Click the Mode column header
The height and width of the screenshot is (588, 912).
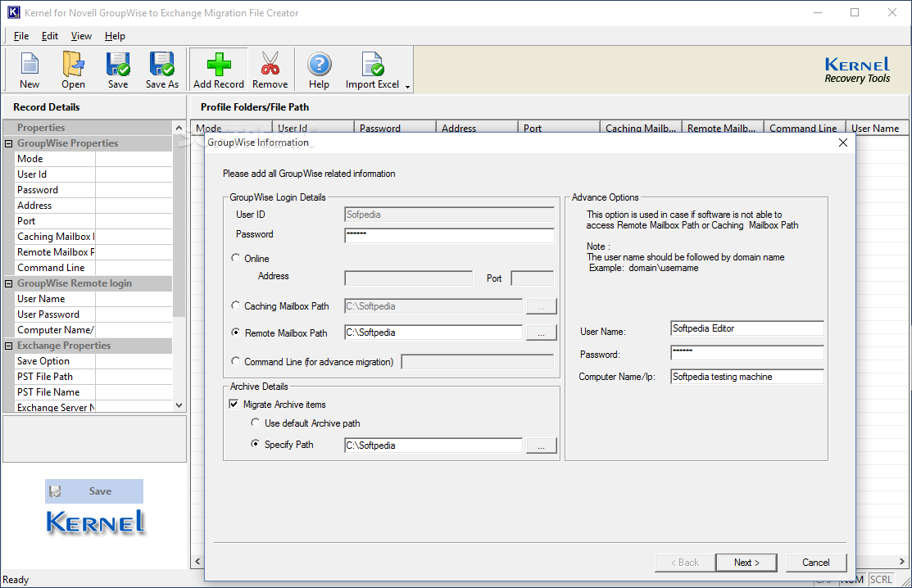231,128
